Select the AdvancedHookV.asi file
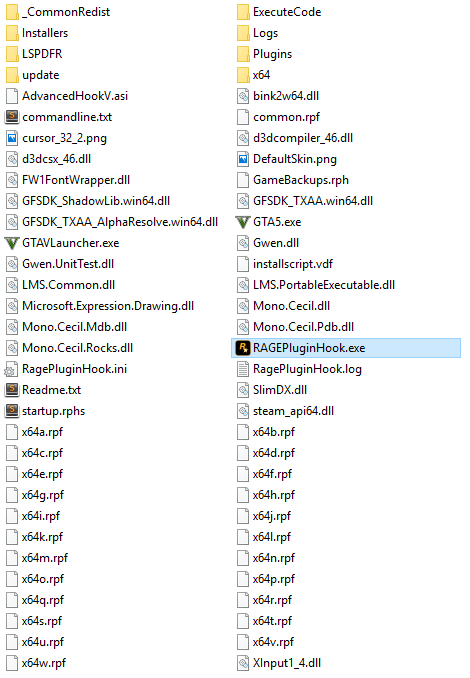 67,96
